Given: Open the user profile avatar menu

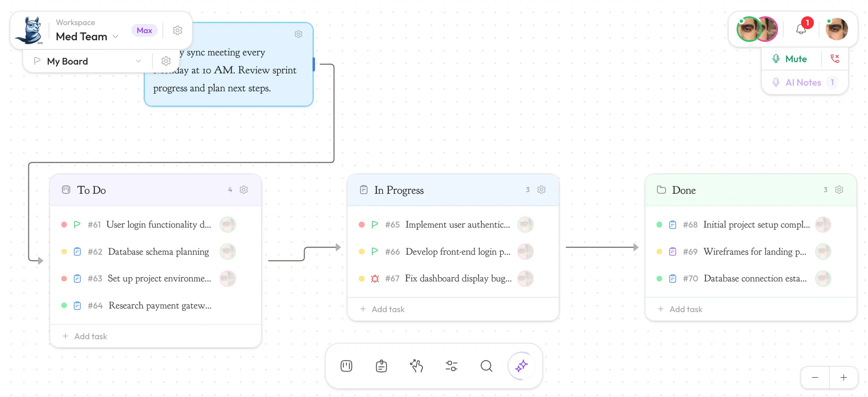Looking at the screenshot, I should 837,29.
